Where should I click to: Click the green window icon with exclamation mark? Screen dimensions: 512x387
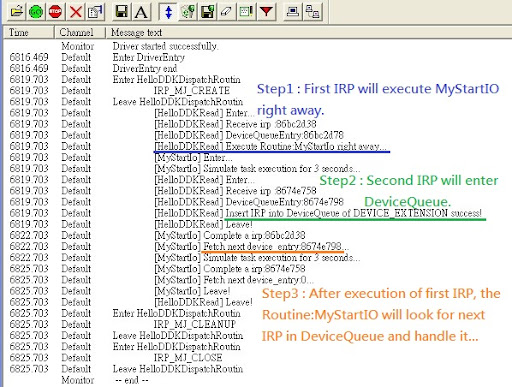coord(246,12)
